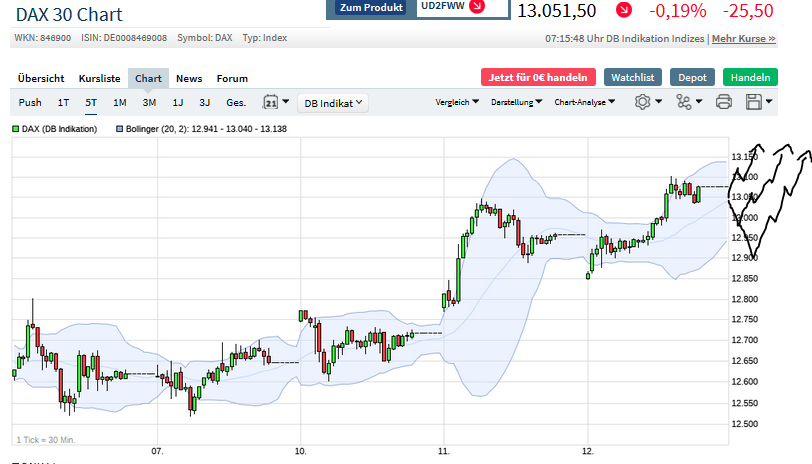The width and height of the screenshot is (812, 464).
Task: Click red arrow icon next to UD2FWW
Action: [476, 7]
